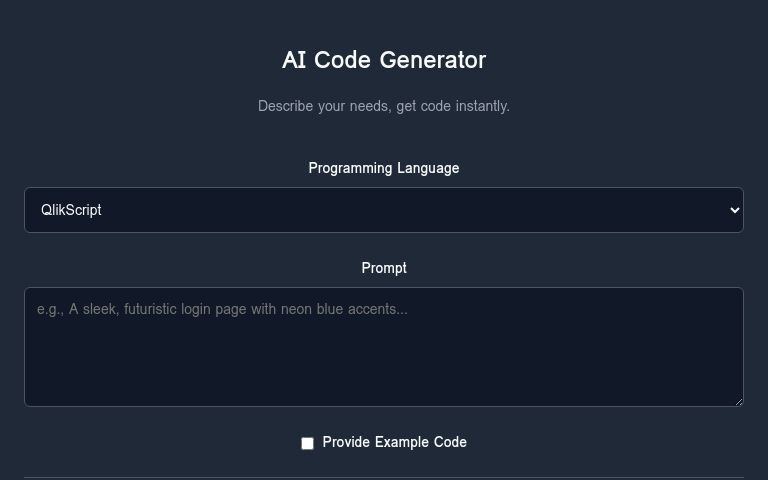Click 'get code instantly' in the subtitle

(x=453, y=106)
